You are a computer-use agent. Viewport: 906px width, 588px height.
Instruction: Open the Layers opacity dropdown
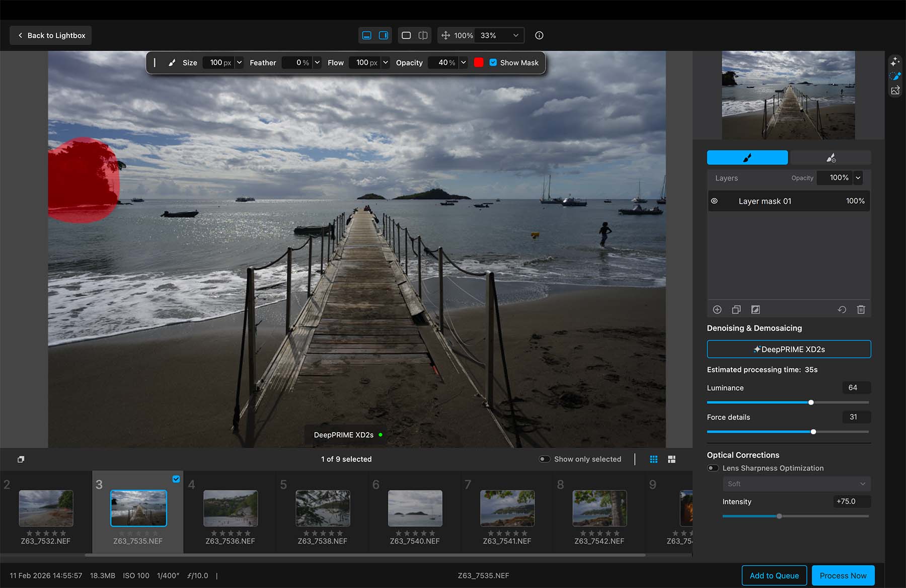pyautogui.click(x=858, y=178)
